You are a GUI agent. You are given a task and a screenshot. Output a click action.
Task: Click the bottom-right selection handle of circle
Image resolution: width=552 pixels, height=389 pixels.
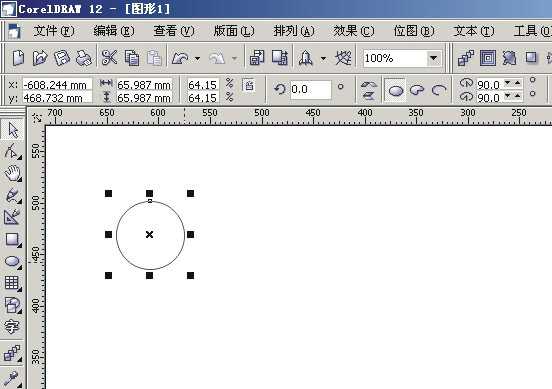click(x=190, y=275)
